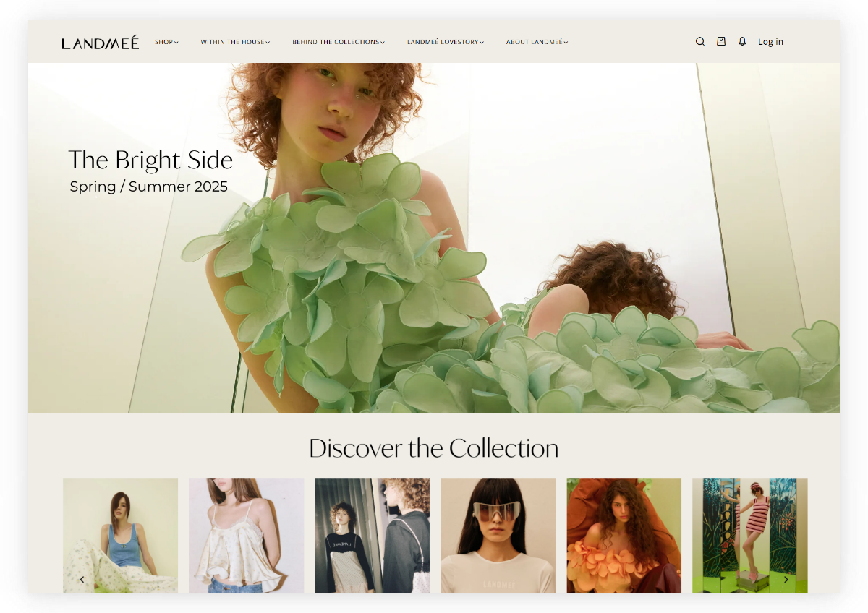Image resolution: width=868 pixels, height=613 pixels.
Task: Open the oversized sunglasses model thumbnail
Action: point(498,535)
